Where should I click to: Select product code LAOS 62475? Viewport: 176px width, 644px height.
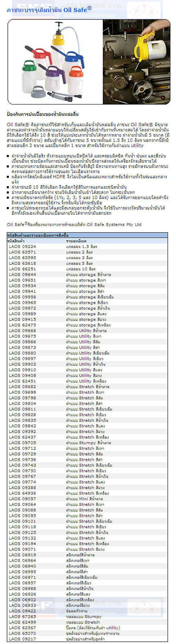pyautogui.click(x=22, y=325)
